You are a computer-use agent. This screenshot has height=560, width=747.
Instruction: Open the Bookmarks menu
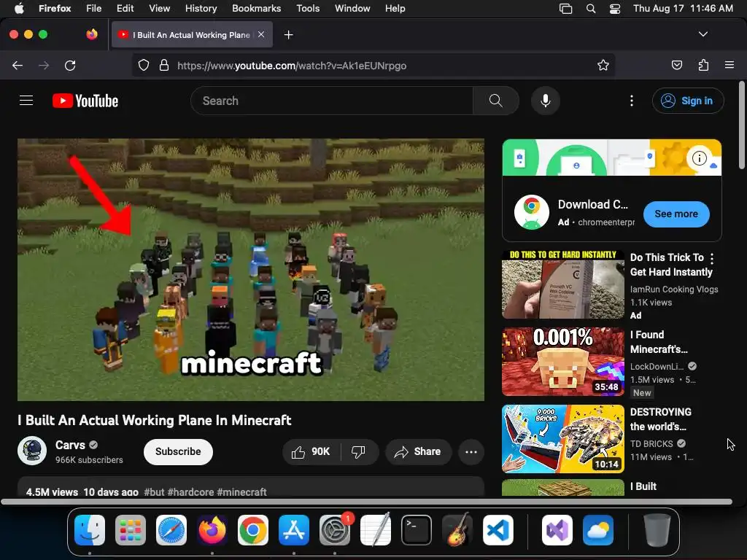click(256, 9)
